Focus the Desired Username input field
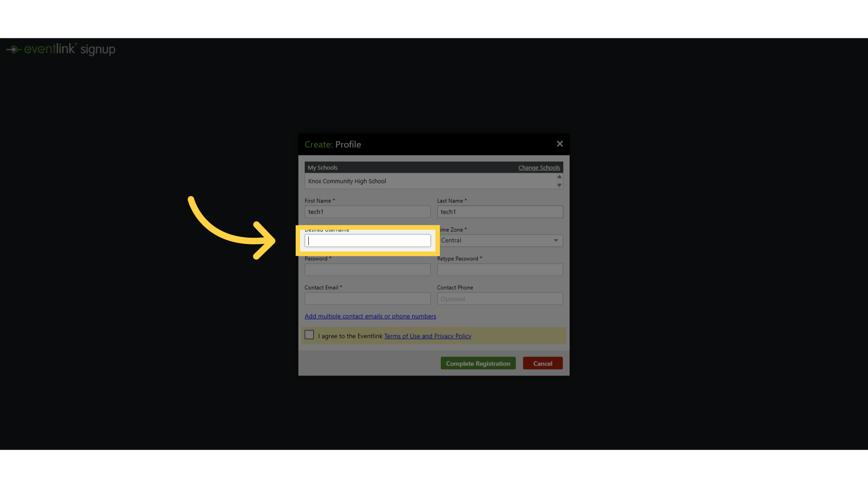Image resolution: width=868 pixels, height=488 pixels. 368,241
